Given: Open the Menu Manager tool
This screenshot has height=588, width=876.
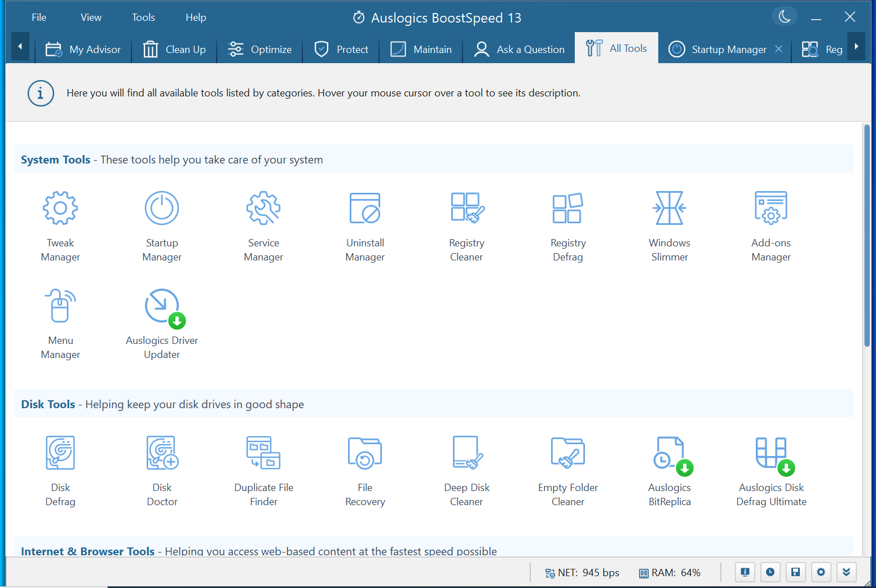Looking at the screenshot, I should (60, 324).
